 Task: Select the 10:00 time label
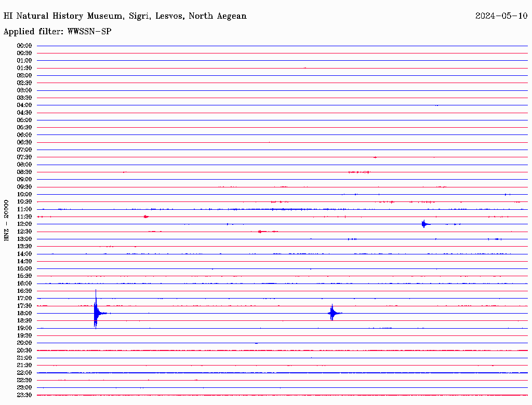pos(24,194)
